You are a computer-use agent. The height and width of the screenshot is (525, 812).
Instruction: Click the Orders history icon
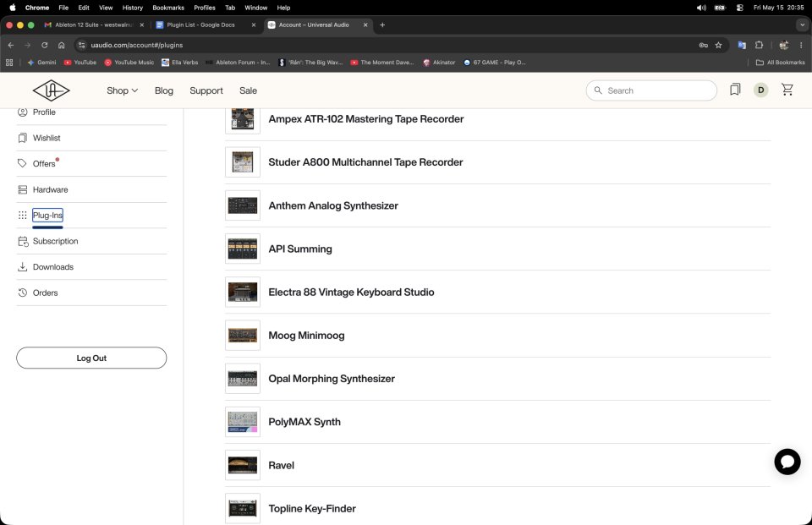pyautogui.click(x=22, y=293)
